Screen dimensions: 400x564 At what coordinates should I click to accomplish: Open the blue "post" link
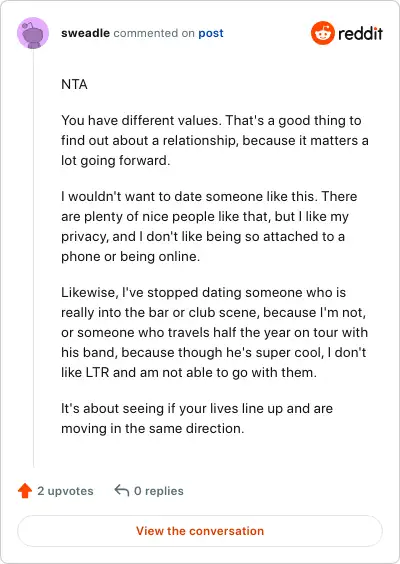pos(211,33)
